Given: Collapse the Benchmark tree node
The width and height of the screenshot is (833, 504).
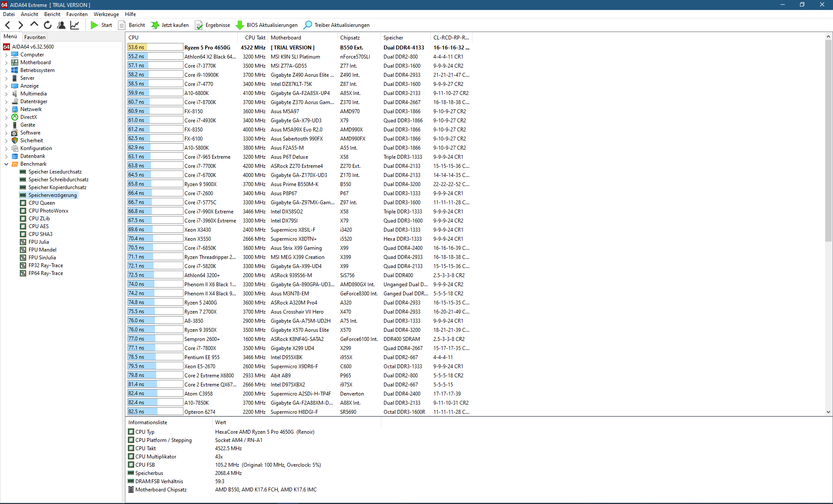Looking at the screenshot, I should coord(6,164).
